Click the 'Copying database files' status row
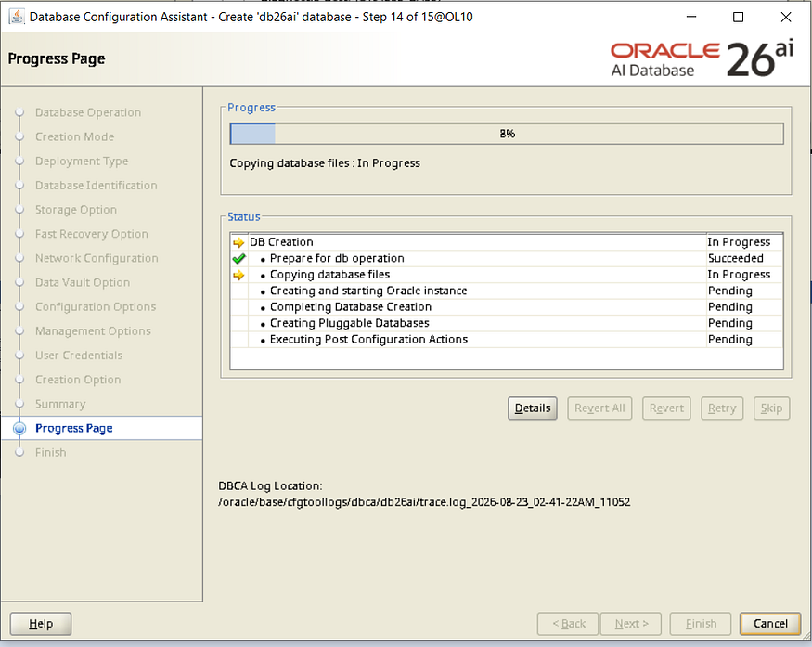 point(507,275)
